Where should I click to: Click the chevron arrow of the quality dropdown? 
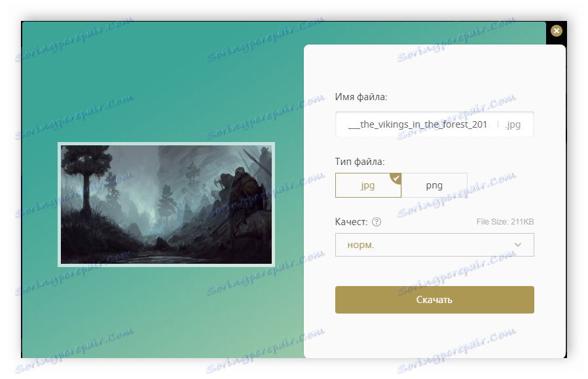[518, 245]
